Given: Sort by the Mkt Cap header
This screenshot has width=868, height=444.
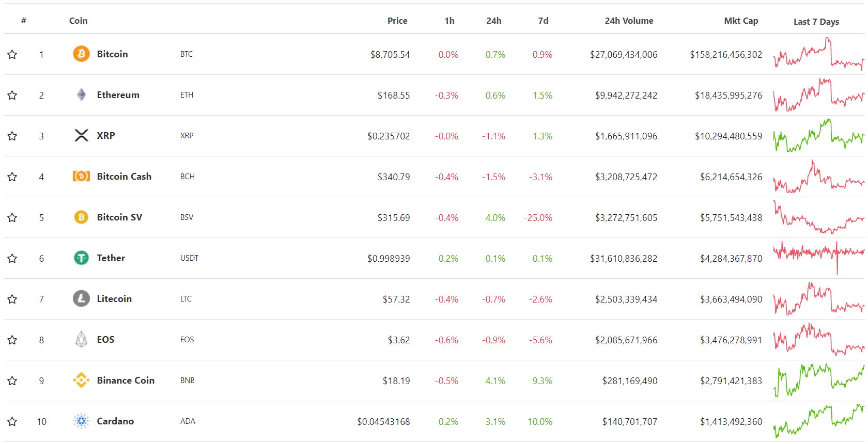Looking at the screenshot, I should click(x=741, y=21).
